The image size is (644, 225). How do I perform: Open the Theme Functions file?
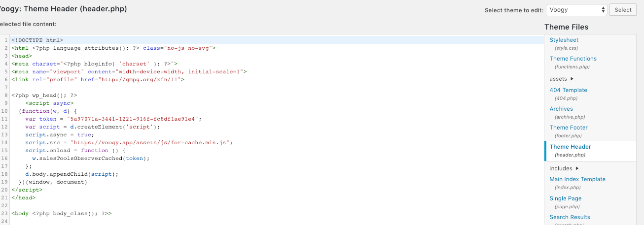[x=573, y=59]
